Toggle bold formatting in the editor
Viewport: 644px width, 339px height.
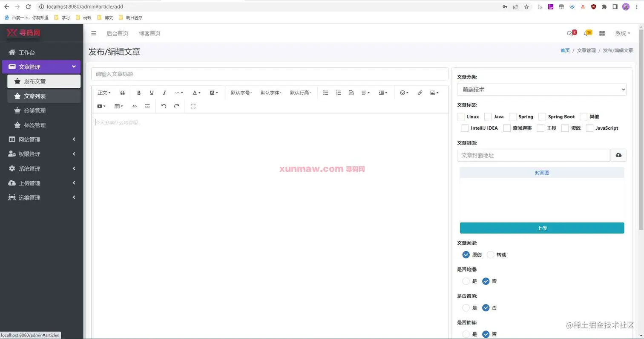(x=138, y=93)
